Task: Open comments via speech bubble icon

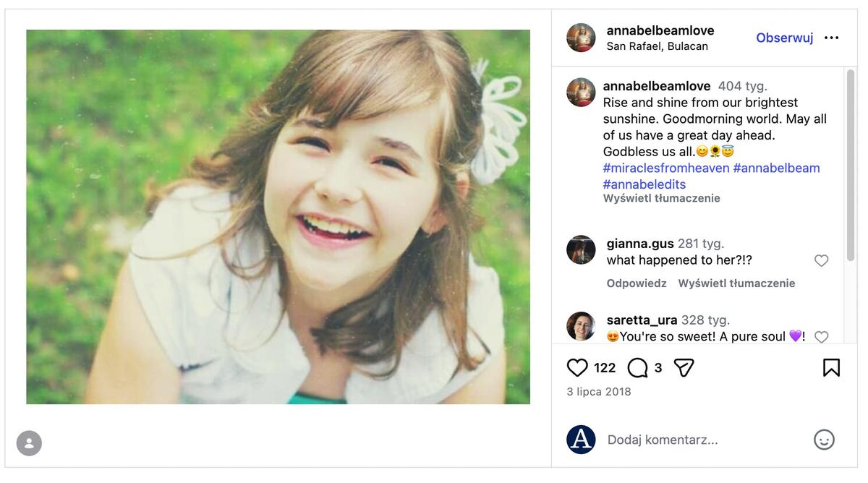Action: pos(637,368)
